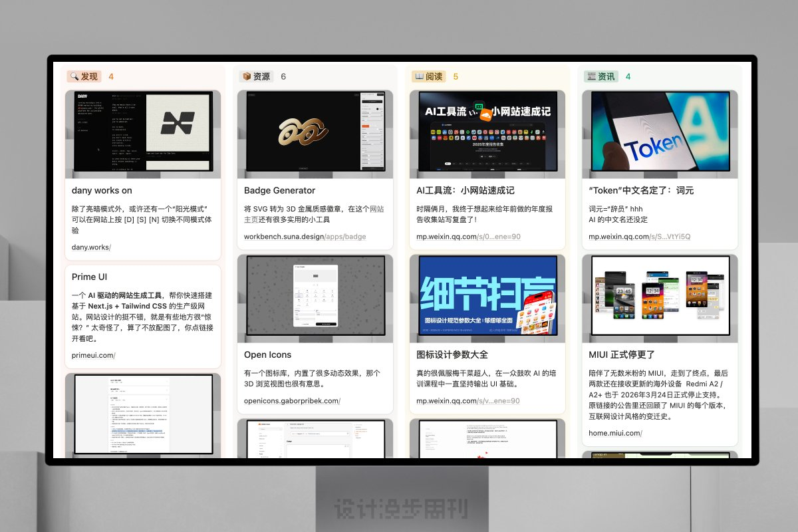The image size is (798, 532).
Task: Follow the dany.works/ link
Action: click(92, 247)
